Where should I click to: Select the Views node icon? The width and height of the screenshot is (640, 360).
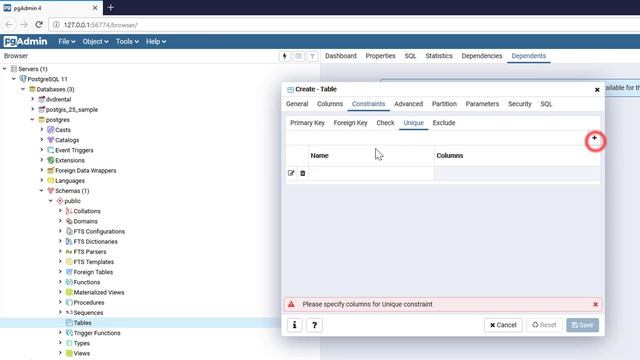pos(69,353)
